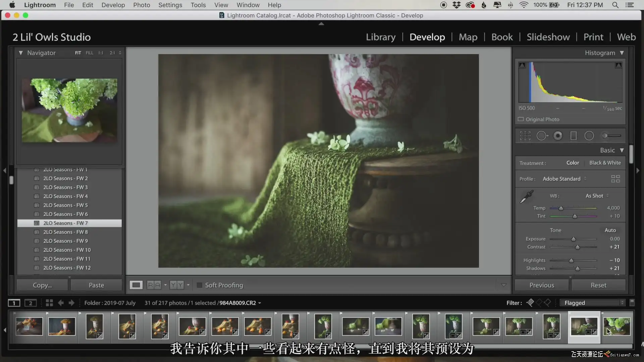Switch to Grid view icon in filmstrip bar

(49, 303)
